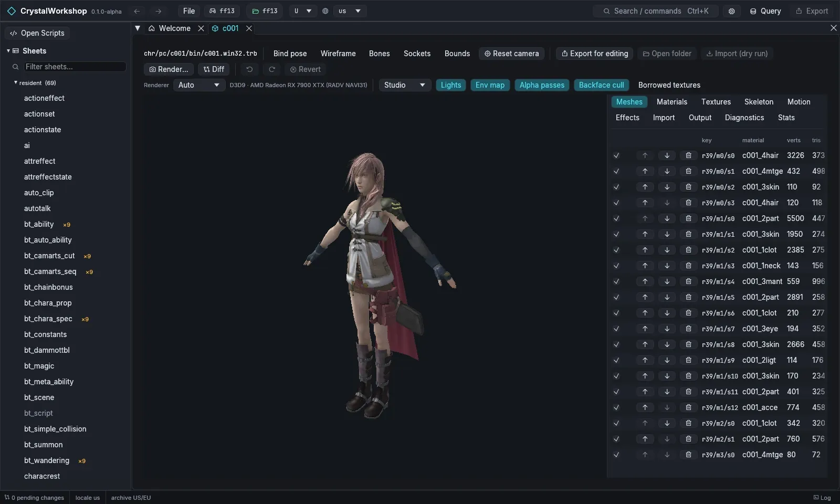Delete mesh row r39/m0/s0 via trash icon
The width and height of the screenshot is (840, 504).
pos(688,155)
